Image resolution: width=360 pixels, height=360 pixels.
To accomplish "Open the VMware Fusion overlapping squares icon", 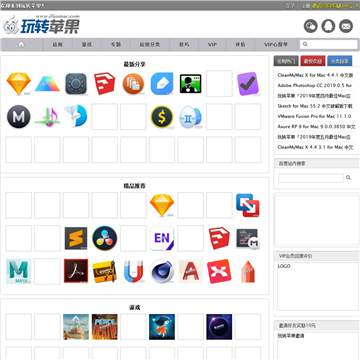I will click(x=248, y=205).
